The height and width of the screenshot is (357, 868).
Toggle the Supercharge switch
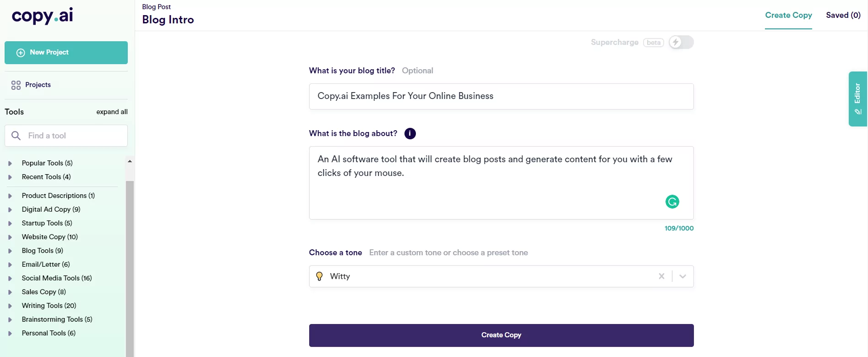coord(681,43)
